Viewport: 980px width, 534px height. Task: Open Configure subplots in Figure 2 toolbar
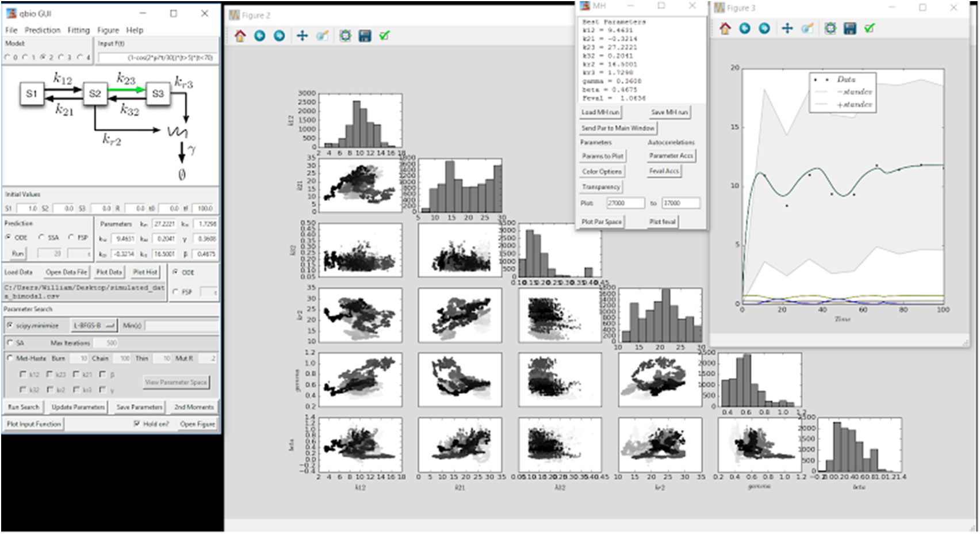click(345, 36)
